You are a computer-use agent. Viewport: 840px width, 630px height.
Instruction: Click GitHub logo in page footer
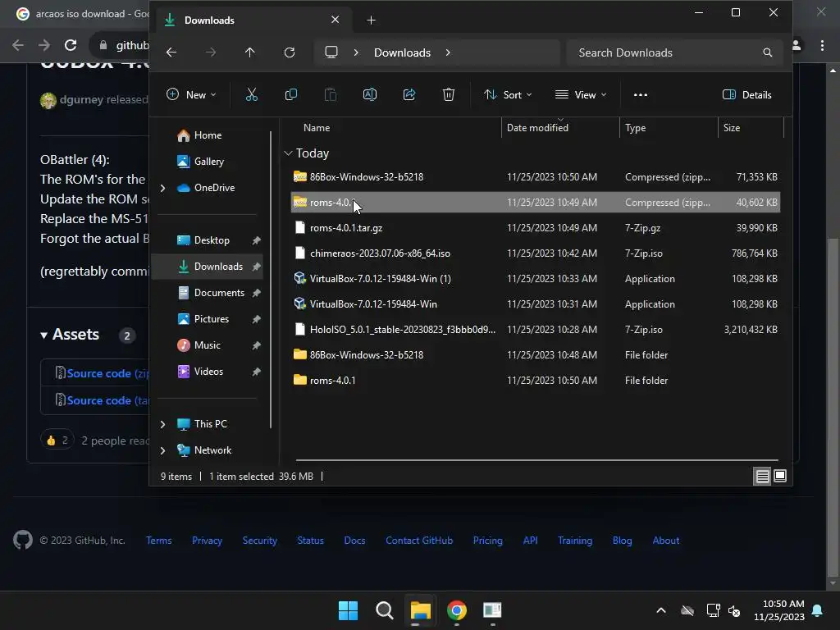pyautogui.click(x=22, y=540)
